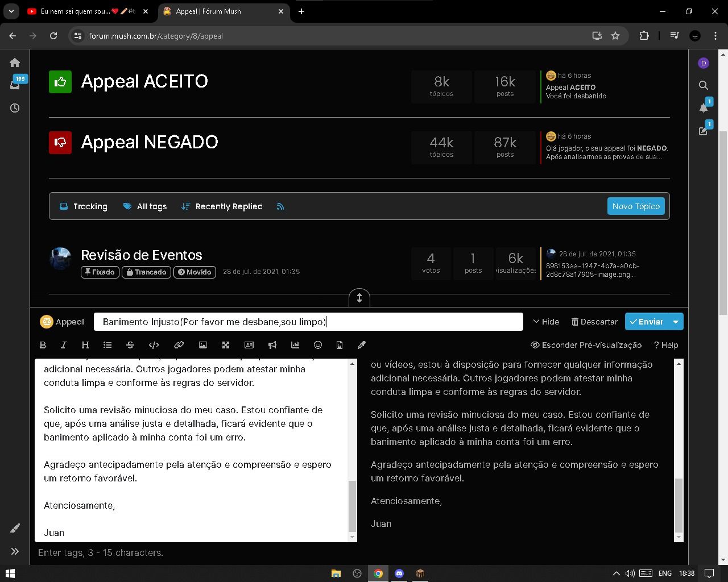728x582 pixels.
Task: Open the emoji picker
Action: click(318, 345)
